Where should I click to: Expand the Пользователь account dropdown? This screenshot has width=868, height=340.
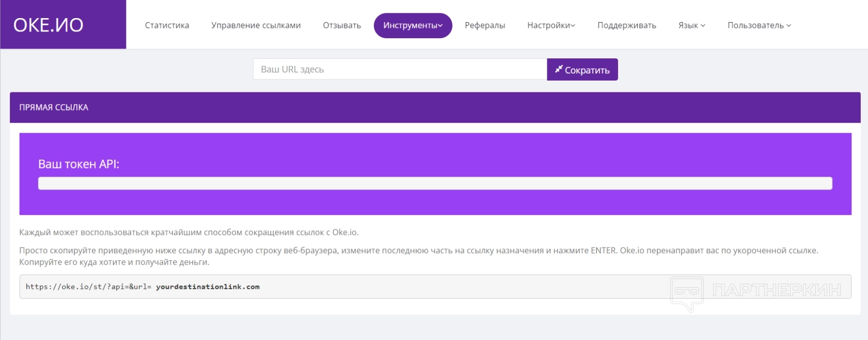point(759,25)
